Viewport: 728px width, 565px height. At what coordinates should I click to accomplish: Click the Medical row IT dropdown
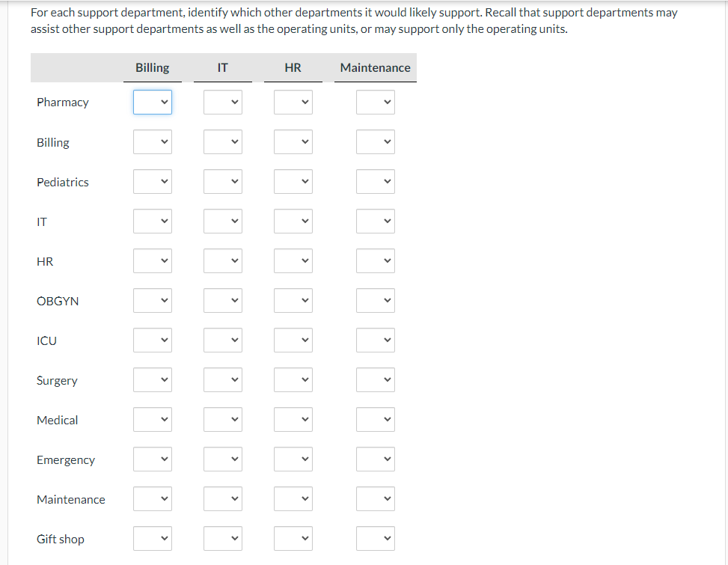tap(223, 420)
